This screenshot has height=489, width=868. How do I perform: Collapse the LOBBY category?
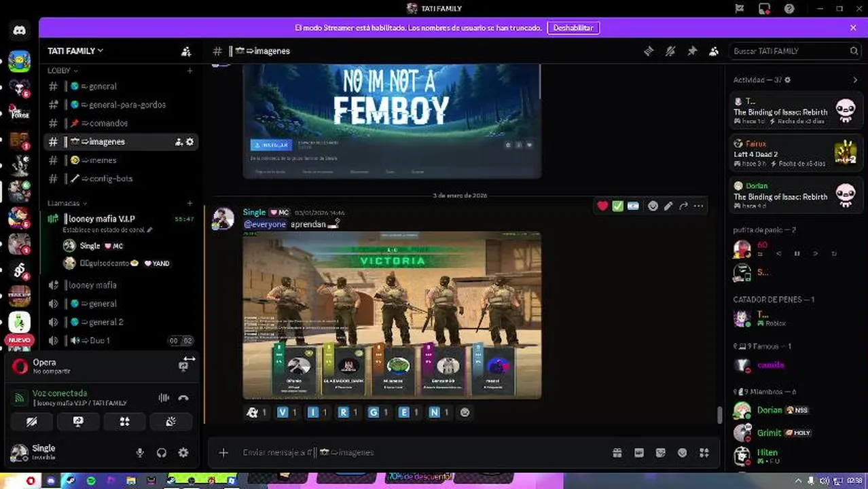point(62,71)
